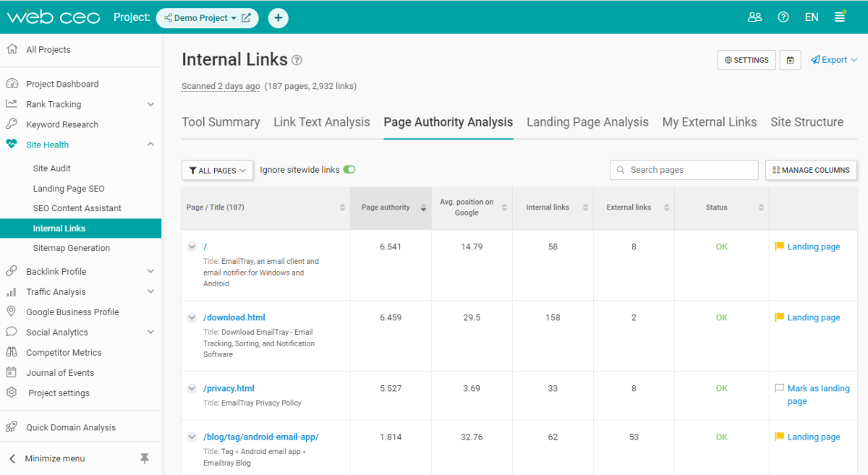Open the Link Text Analysis tab
This screenshot has height=475, width=868.
[x=321, y=122]
